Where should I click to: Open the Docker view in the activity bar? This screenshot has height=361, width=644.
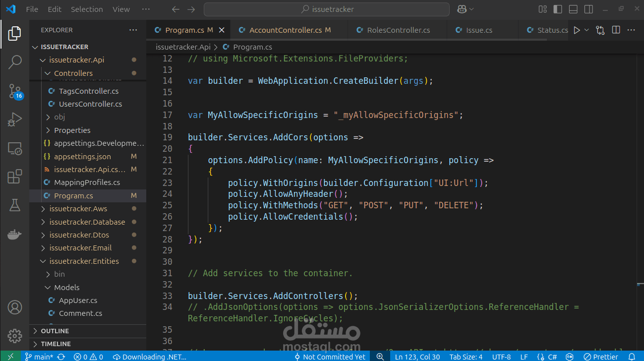15,234
